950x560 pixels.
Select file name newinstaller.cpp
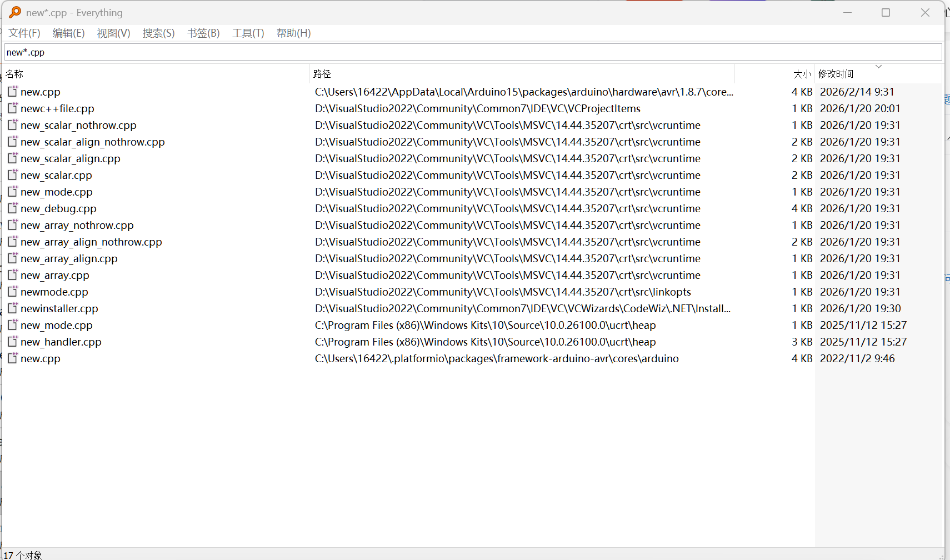(x=59, y=308)
